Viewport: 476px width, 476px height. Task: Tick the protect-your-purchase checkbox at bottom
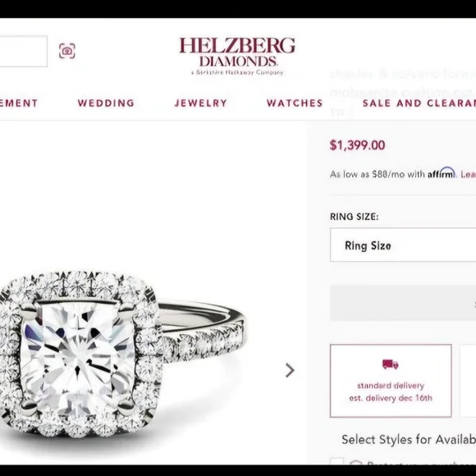336,461
